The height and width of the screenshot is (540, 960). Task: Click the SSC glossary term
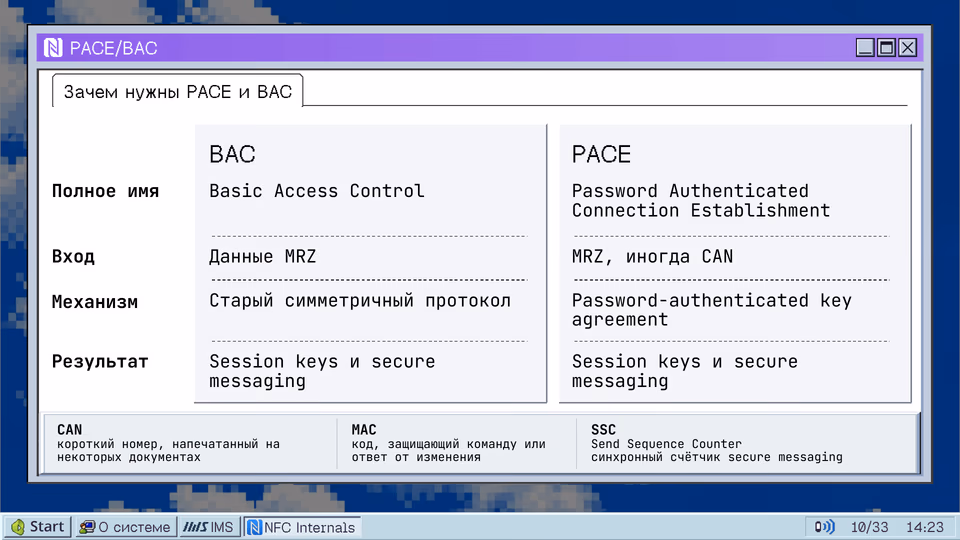coord(603,430)
